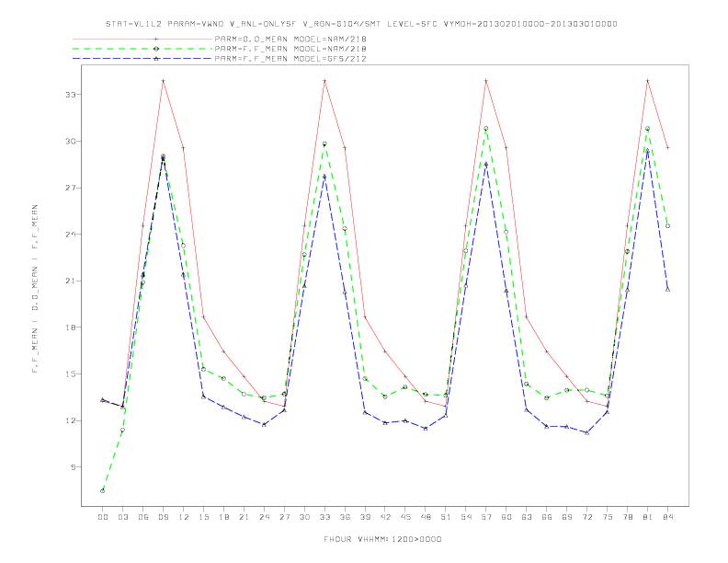Click x-axis tick label 84

click(667, 517)
